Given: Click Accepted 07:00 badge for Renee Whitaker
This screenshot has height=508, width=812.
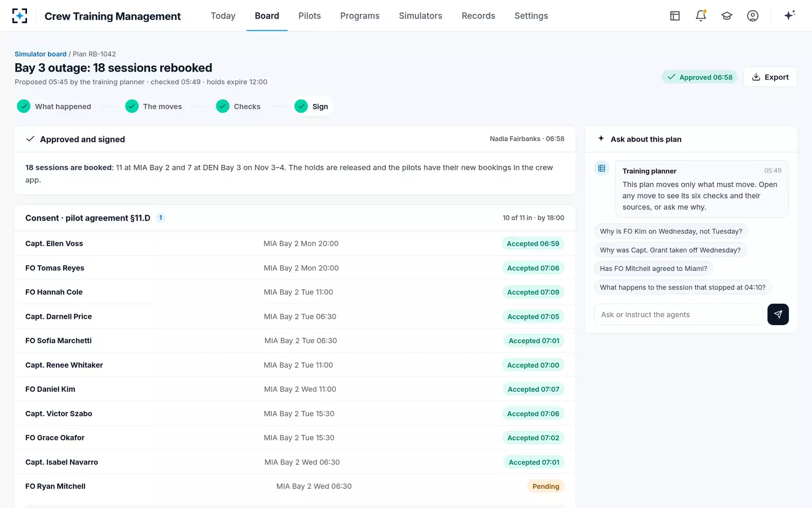Looking at the screenshot, I should click(x=533, y=365).
